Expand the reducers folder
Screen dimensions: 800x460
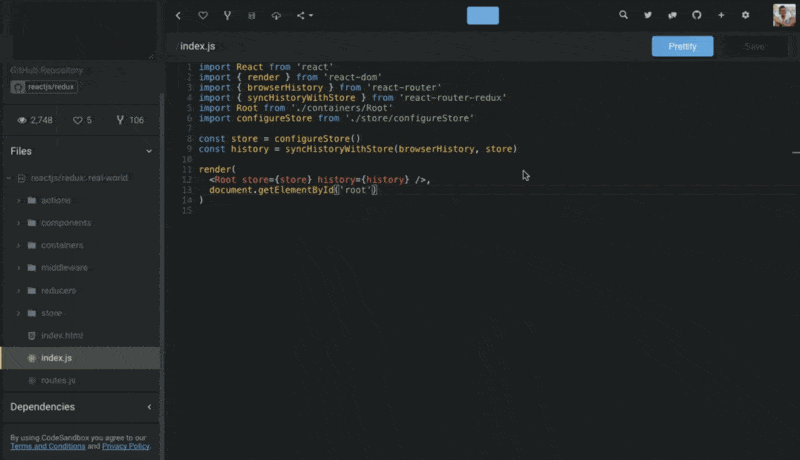click(x=19, y=291)
